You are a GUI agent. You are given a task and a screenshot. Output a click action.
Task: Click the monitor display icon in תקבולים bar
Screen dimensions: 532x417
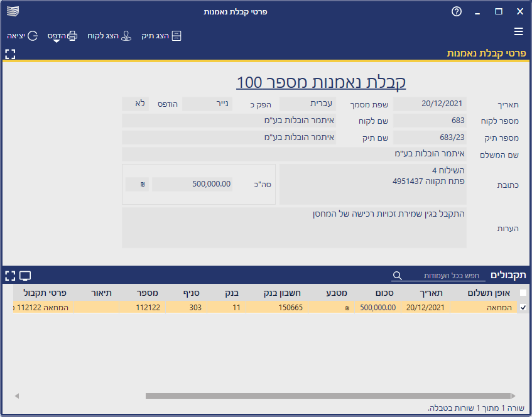click(x=25, y=276)
